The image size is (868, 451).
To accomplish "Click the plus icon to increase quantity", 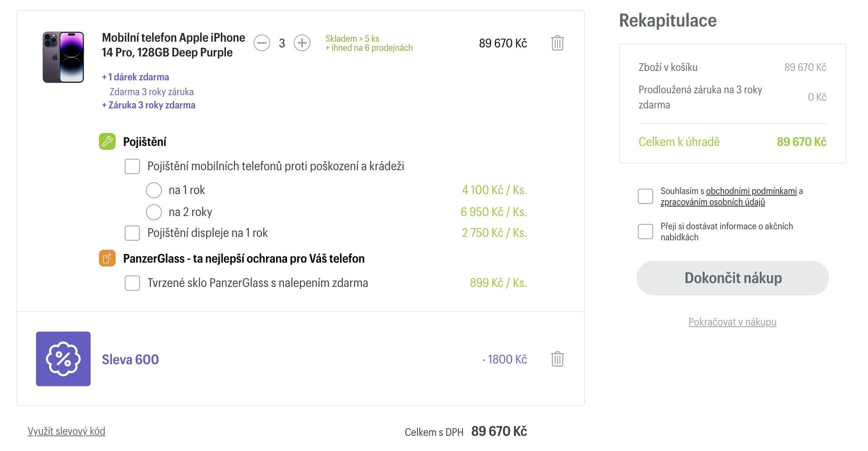I will point(302,43).
